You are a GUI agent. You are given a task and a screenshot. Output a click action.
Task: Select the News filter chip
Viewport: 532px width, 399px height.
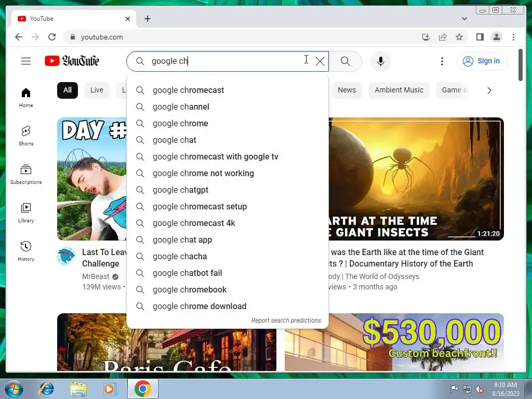click(x=347, y=90)
